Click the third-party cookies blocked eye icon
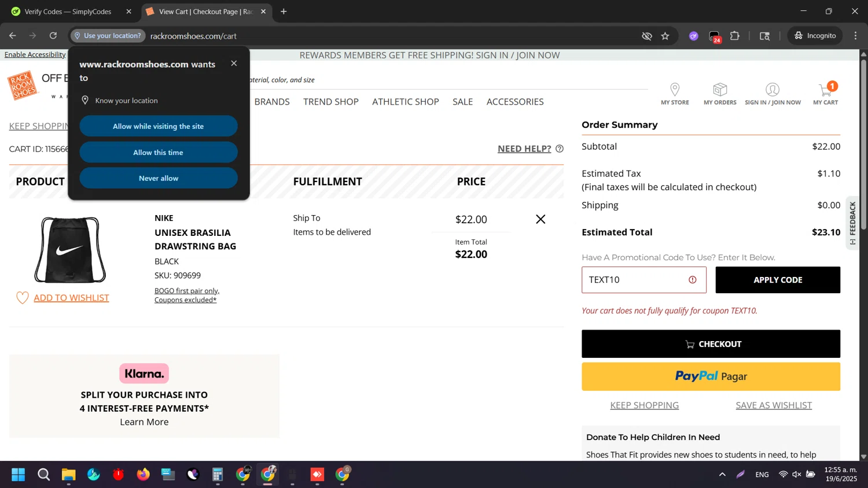Screen dimensions: 868x488 tap(647, 36)
